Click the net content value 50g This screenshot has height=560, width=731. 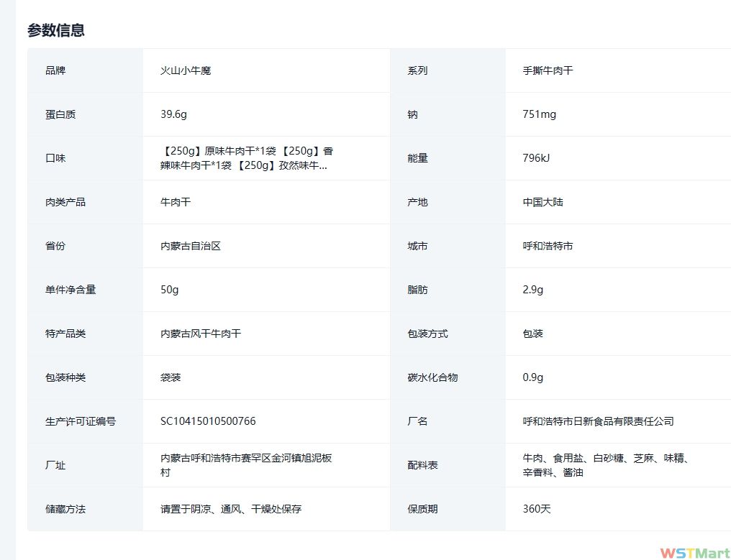(169, 290)
